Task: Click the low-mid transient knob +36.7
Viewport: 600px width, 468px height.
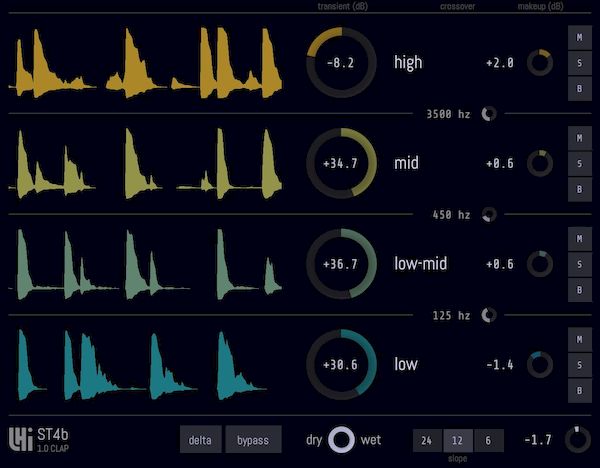Action: pos(341,264)
